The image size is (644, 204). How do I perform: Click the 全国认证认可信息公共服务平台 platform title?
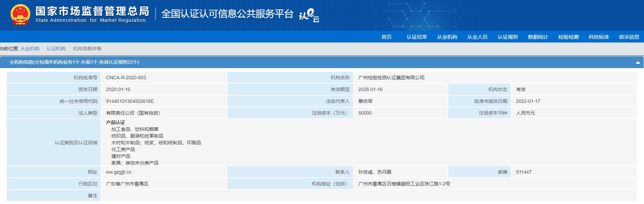pyautogui.click(x=227, y=14)
